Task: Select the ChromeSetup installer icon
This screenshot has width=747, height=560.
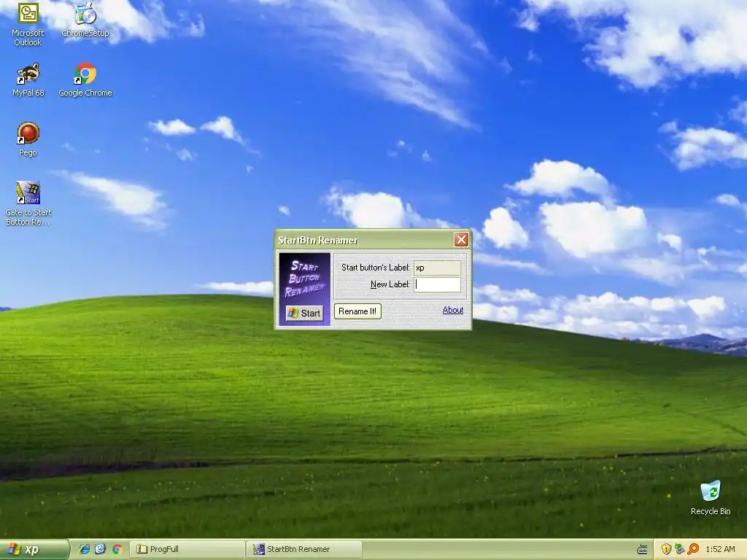Action: click(85, 20)
